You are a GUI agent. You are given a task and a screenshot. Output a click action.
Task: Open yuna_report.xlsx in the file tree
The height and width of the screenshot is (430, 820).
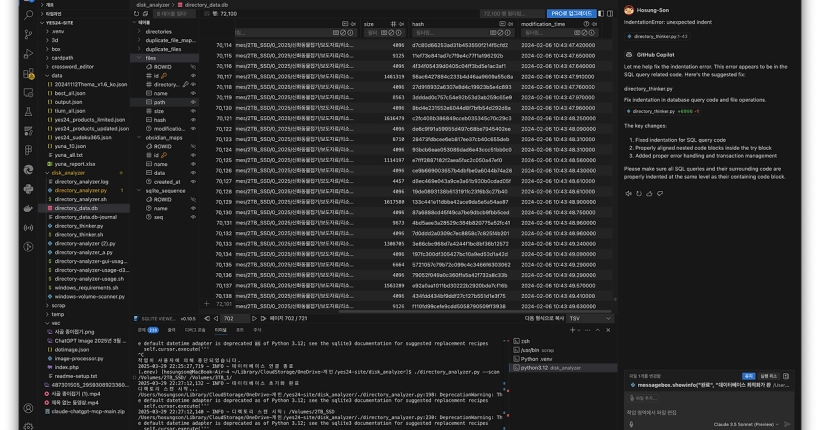[76, 164]
